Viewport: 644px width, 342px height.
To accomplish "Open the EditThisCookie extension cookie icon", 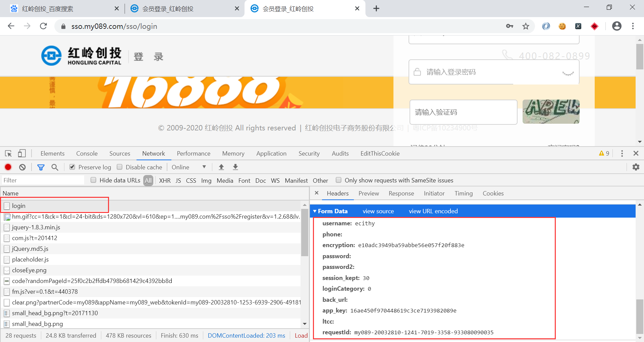I will (562, 26).
